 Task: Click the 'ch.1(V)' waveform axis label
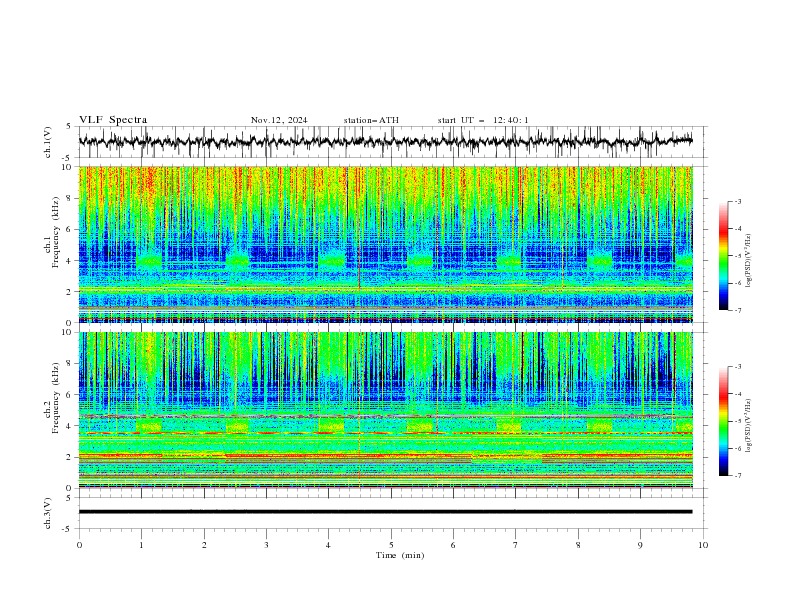click(x=48, y=142)
